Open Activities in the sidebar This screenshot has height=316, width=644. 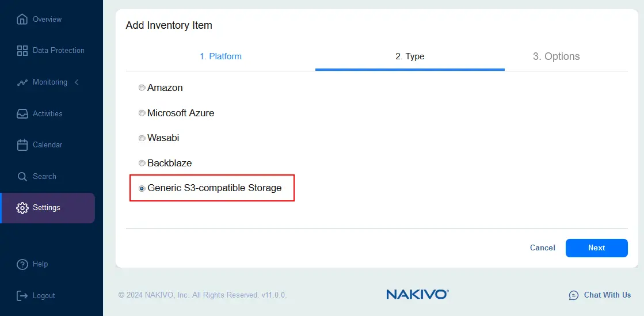tap(48, 114)
